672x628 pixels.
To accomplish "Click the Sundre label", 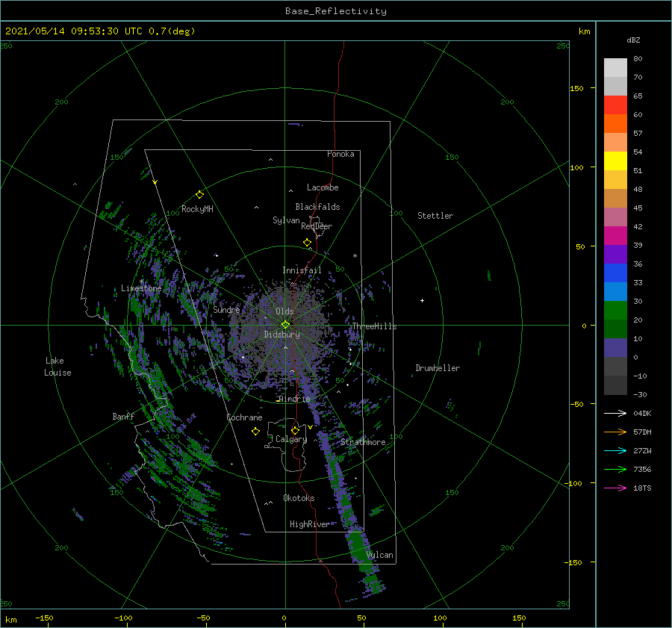I will pyautogui.click(x=226, y=309).
